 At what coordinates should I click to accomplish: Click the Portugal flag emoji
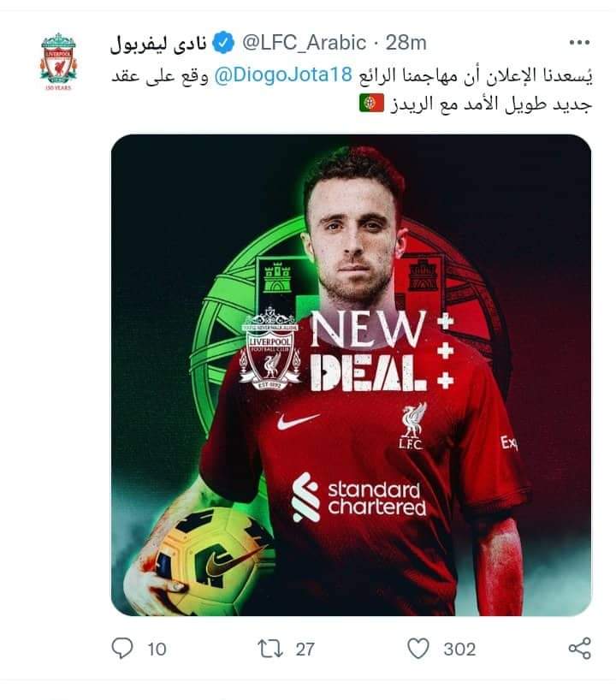[371, 104]
